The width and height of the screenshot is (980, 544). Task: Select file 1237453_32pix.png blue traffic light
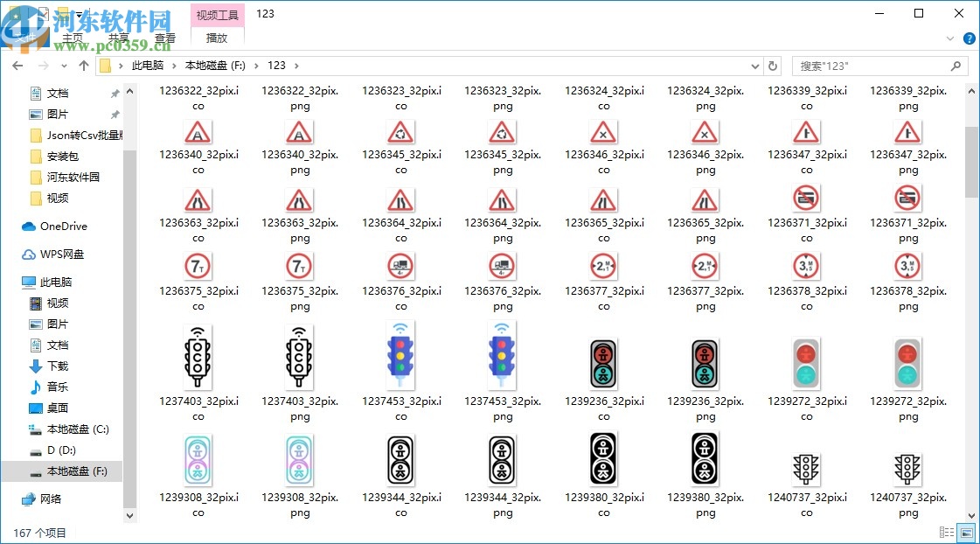tap(503, 373)
